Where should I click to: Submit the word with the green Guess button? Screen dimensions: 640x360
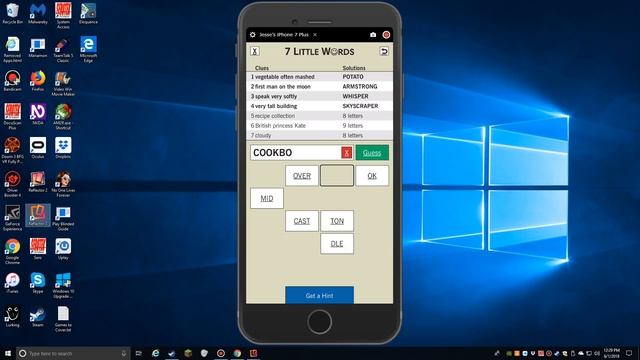pyautogui.click(x=372, y=153)
